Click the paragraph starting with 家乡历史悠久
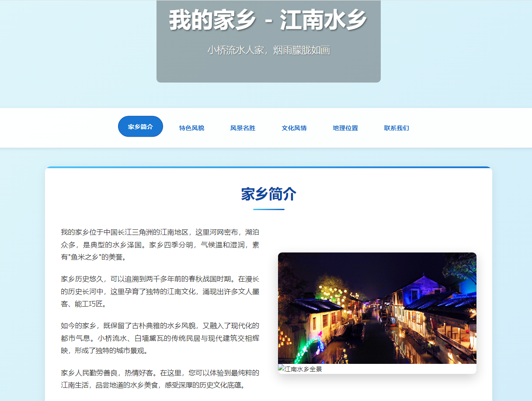 [160, 291]
